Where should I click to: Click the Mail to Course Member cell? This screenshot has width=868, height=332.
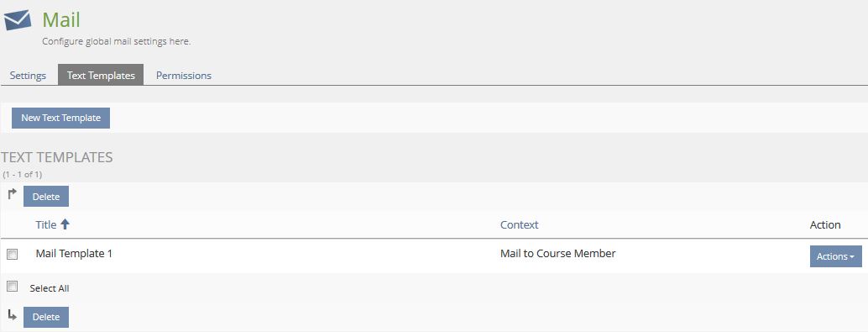[558, 253]
